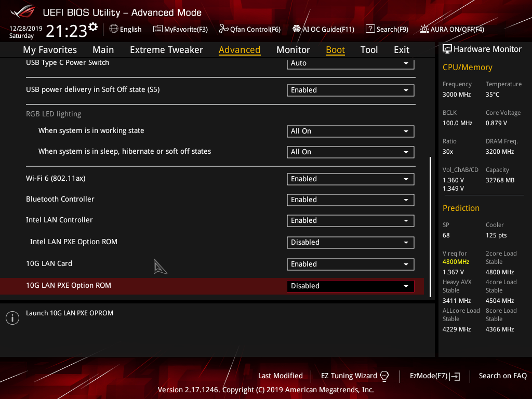The height and width of the screenshot is (399, 532).
Task: Select the Bluetooth Controller label
Action: [x=60, y=199]
